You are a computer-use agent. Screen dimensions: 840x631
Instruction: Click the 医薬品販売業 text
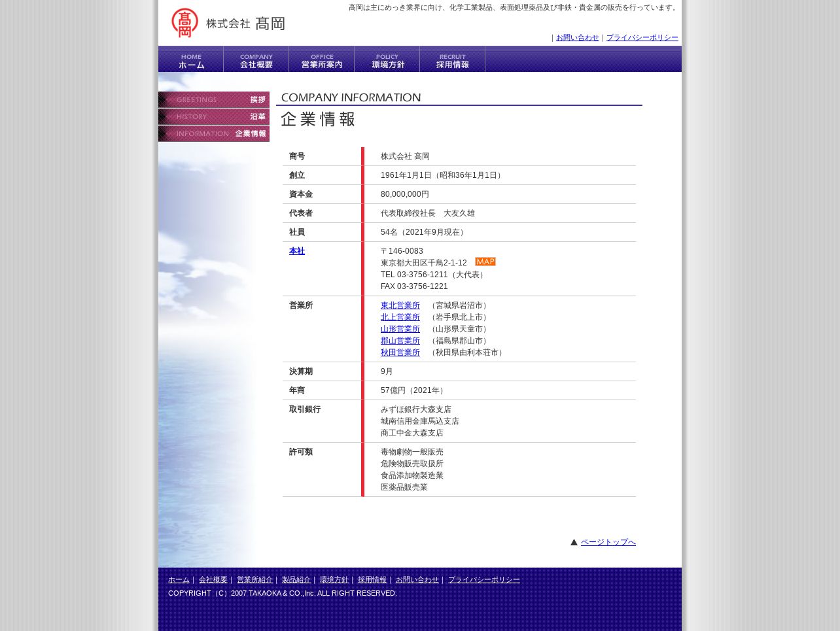[404, 487]
